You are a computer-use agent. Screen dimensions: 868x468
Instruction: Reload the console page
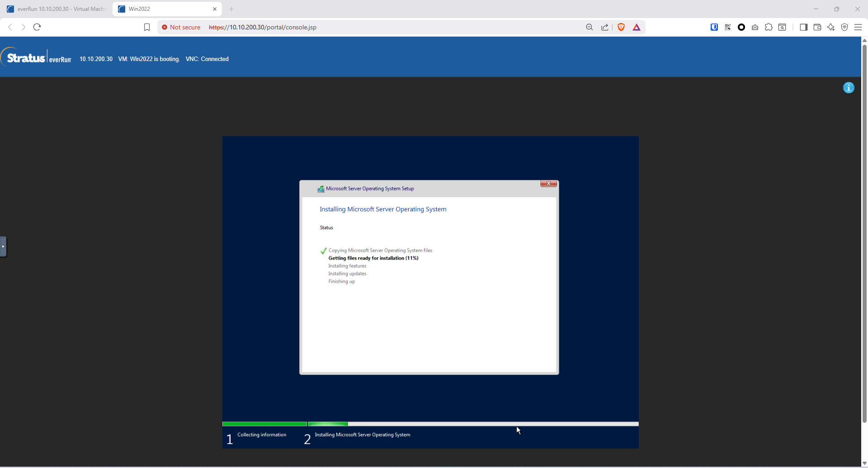[37, 27]
